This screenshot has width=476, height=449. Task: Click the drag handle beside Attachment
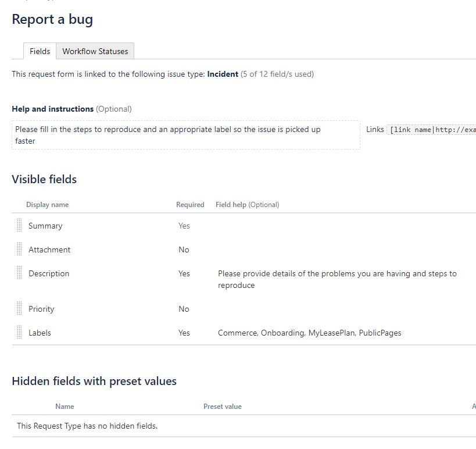tap(19, 249)
